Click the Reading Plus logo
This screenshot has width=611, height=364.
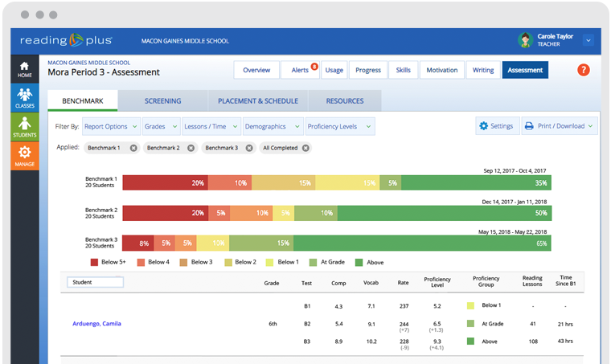[66, 40]
